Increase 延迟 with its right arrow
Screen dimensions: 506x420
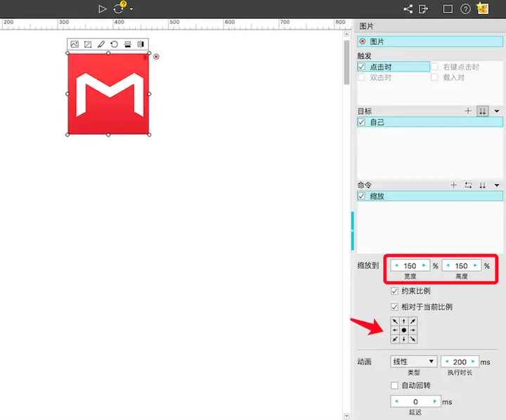point(435,401)
